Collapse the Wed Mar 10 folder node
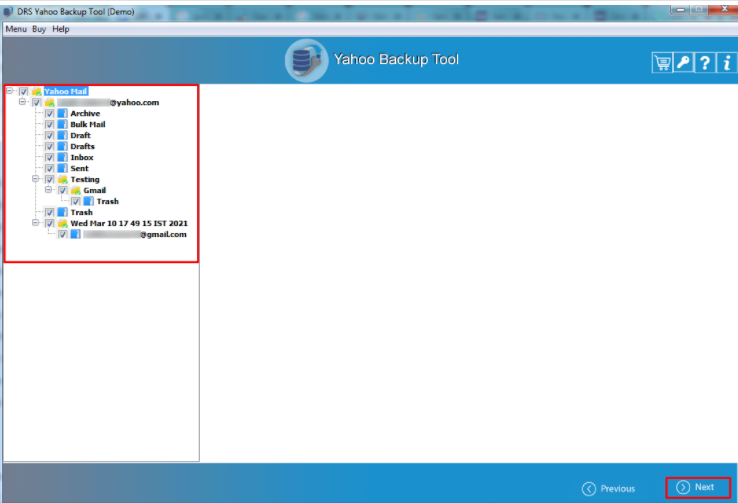The height and width of the screenshot is (503, 738). 35,223
